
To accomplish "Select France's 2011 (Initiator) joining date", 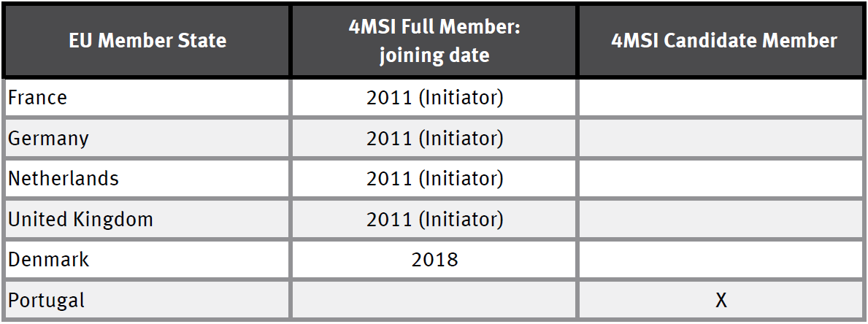I will [434, 98].
